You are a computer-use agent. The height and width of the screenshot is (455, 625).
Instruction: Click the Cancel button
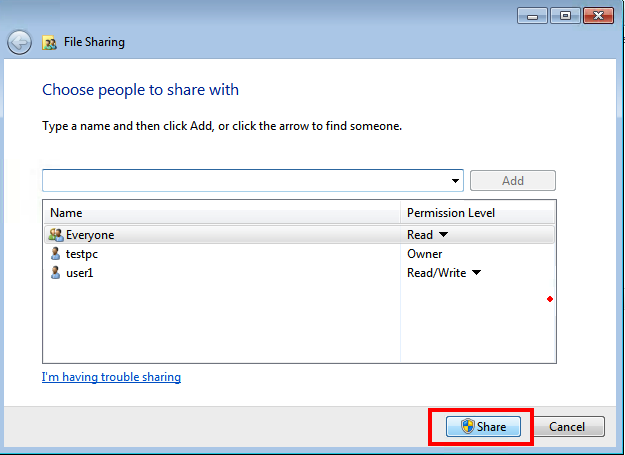click(x=567, y=427)
